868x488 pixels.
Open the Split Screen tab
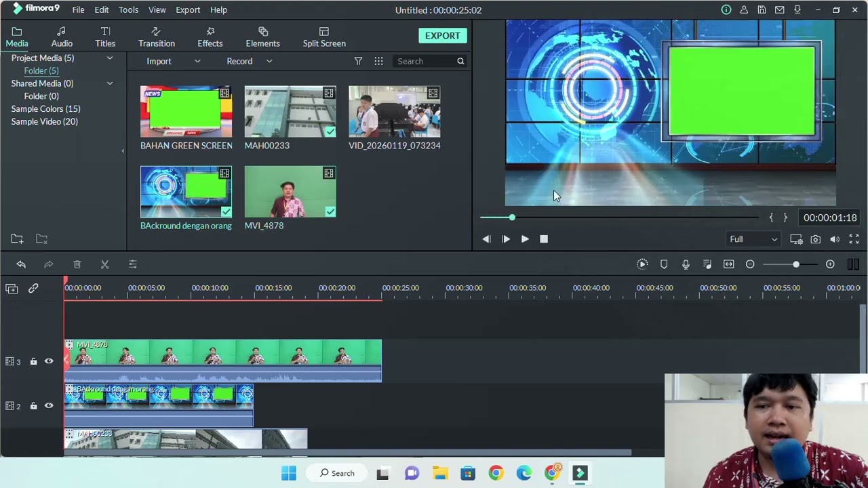pyautogui.click(x=324, y=37)
